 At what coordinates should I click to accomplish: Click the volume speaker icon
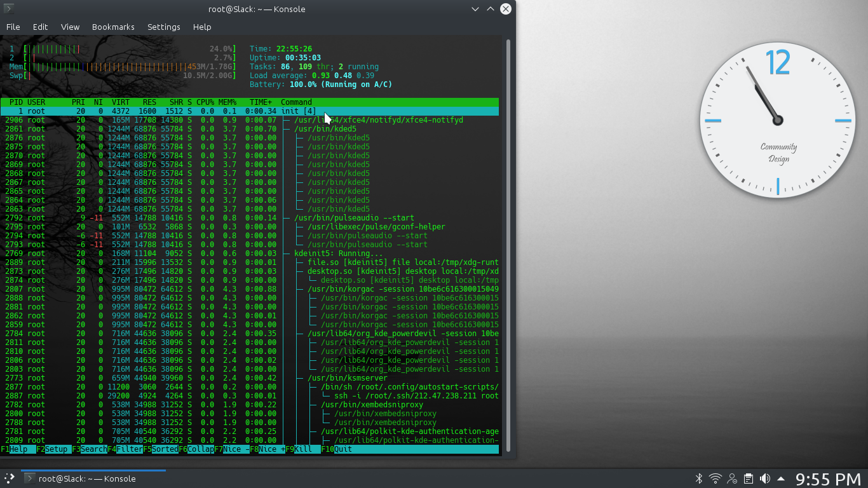(x=765, y=478)
